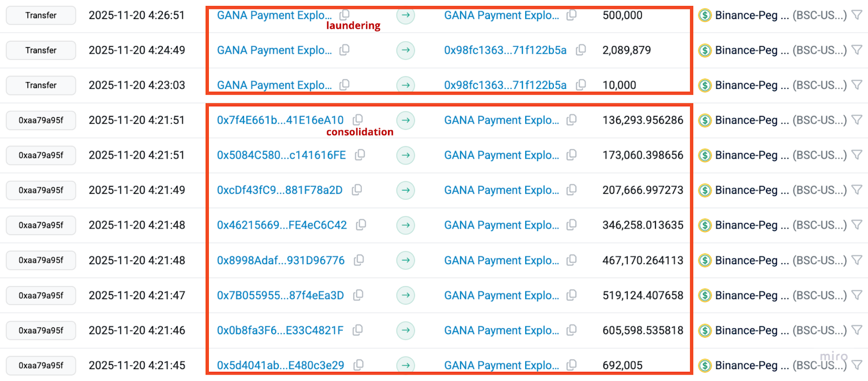This screenshot has height=381, width=868.
Task: Open recipient 0x98fc1363...71f122b5a in 10,000 row
Action: [x=506, y=85]
